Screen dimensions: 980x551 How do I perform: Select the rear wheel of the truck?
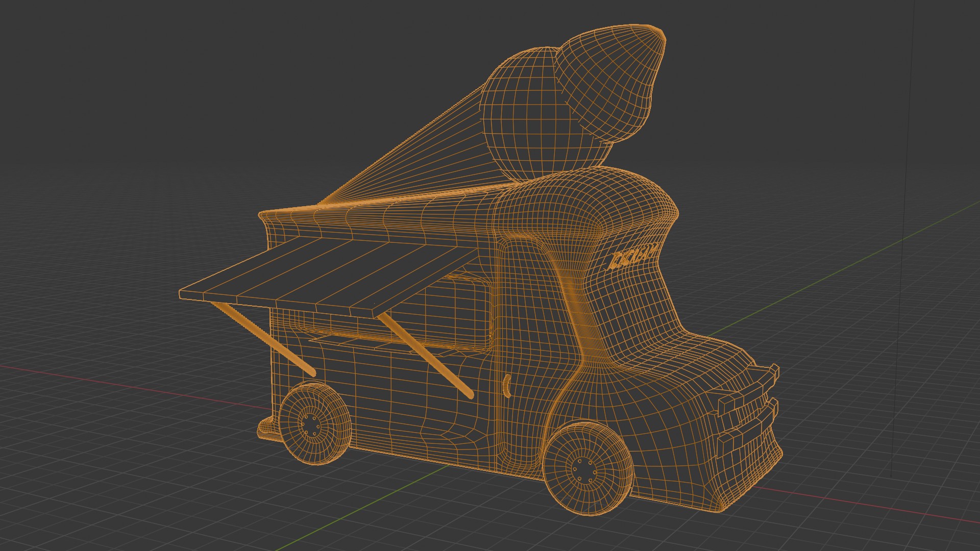click(x=315, y=423)
